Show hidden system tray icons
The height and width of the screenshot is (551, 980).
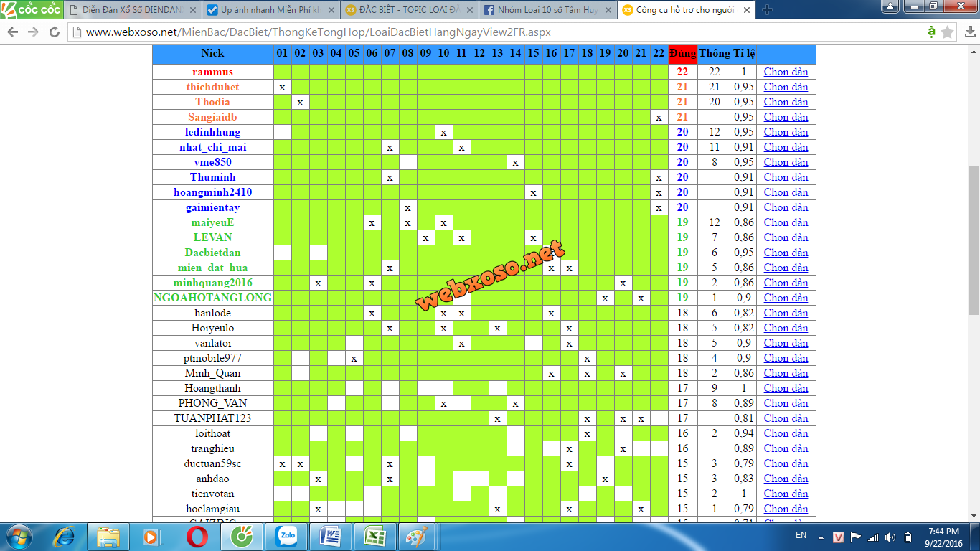coord(821,537)
